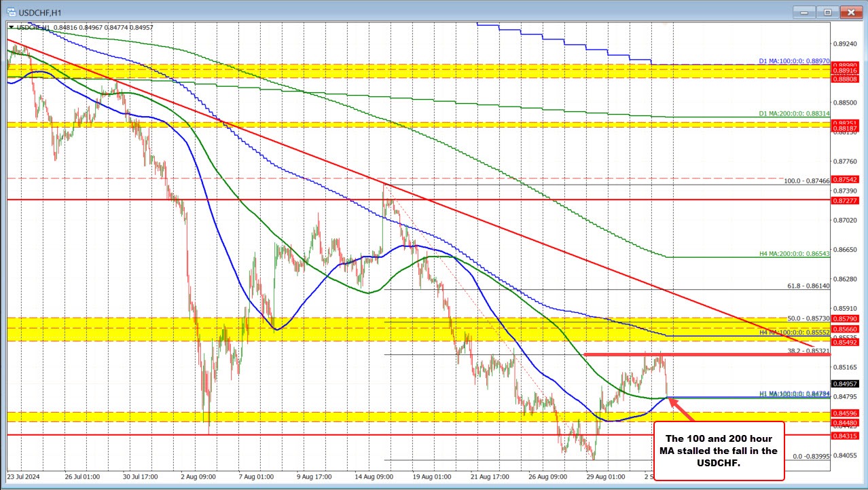Expand the dropdown arrow beside the USDCHF,H1 quote
Image resolution: width=868 pixels, height=490 pixels.
tap(10, 28)
